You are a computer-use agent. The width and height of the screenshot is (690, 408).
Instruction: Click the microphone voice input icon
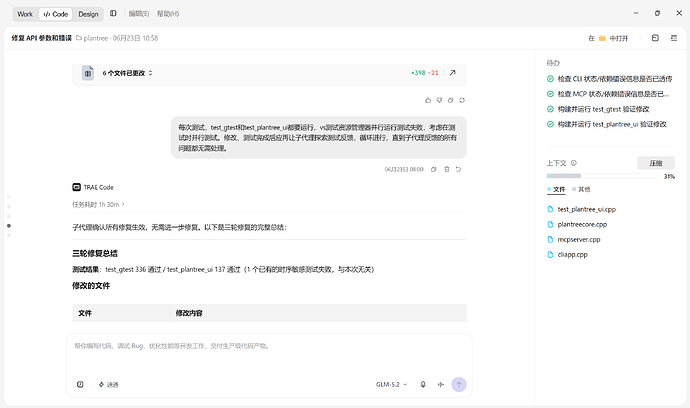[x=423, y=385]
